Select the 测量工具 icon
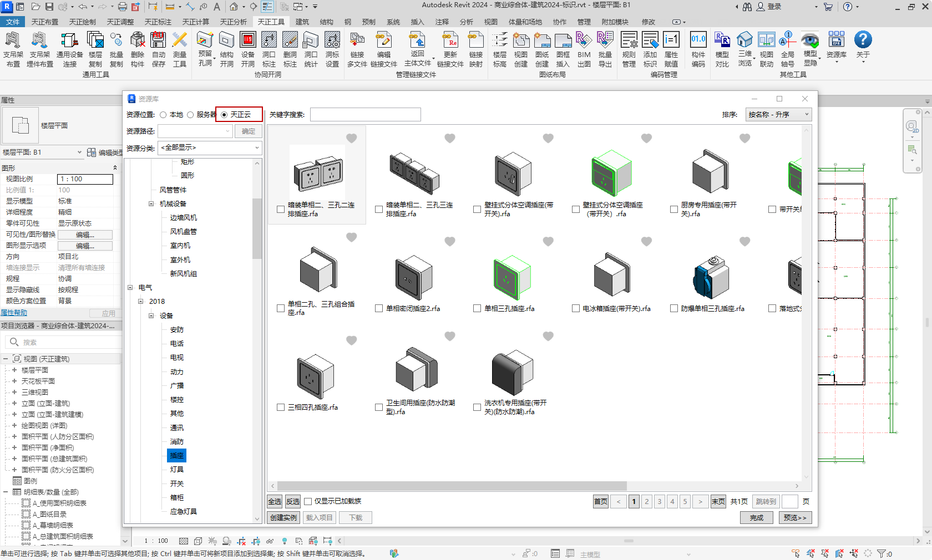This screenshot has width=932, height=560. (x=180, y=49)
